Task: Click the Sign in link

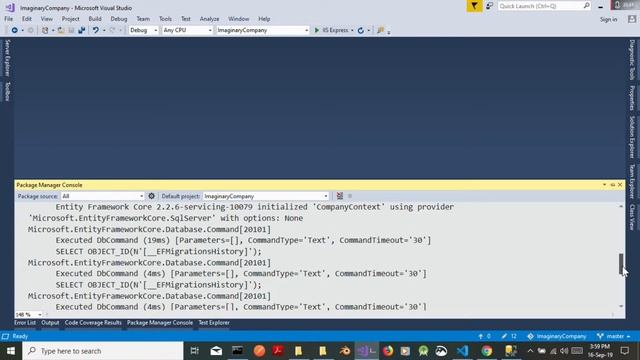Action: tap(609, 19)
